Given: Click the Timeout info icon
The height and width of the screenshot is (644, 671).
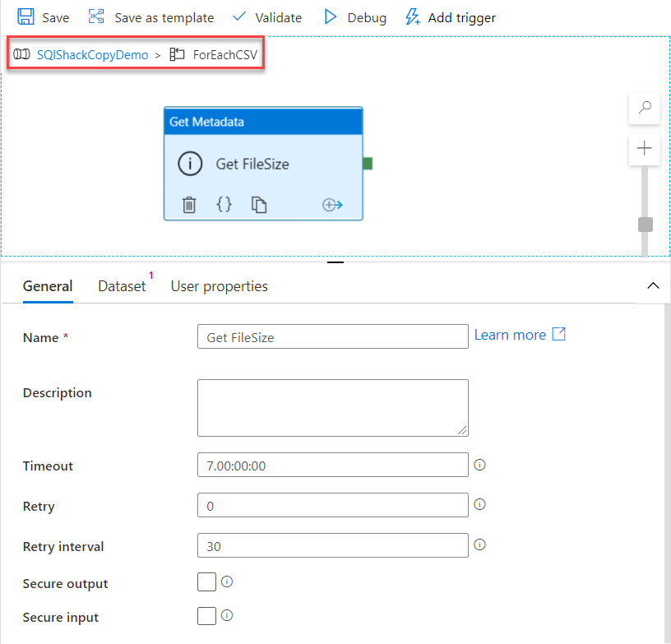Looking at the screenshot, I should pyautogui.click(x=479, y=465).
